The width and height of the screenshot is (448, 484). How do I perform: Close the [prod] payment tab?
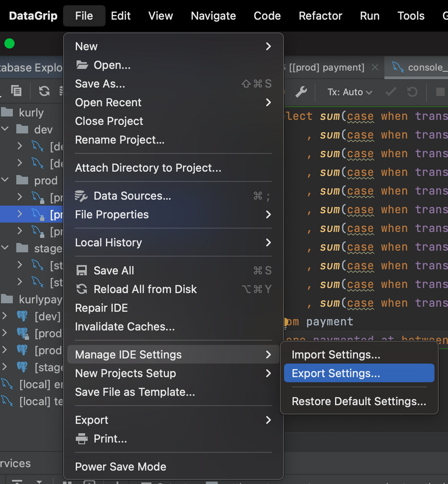click(375, 67)
